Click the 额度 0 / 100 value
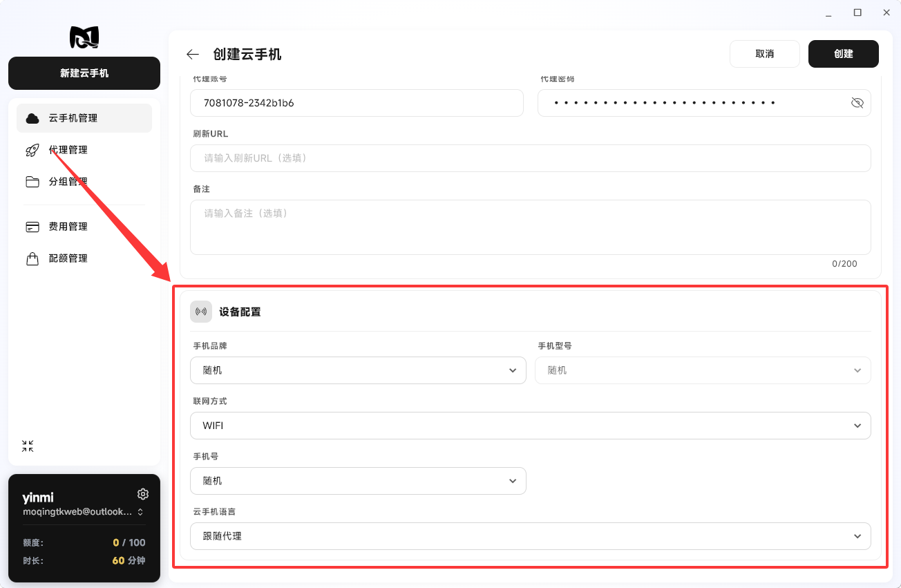901x588 pixels. point(129,543)
